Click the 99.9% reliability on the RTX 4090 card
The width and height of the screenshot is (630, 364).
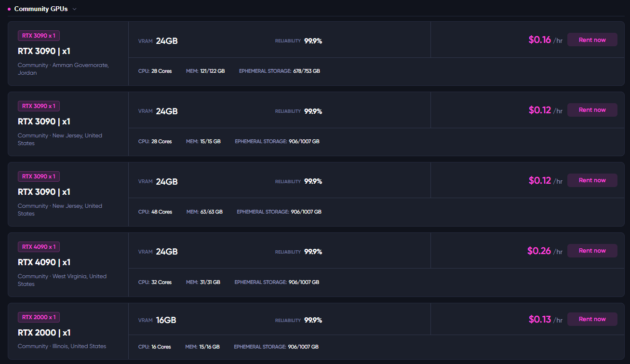point(313,252)
